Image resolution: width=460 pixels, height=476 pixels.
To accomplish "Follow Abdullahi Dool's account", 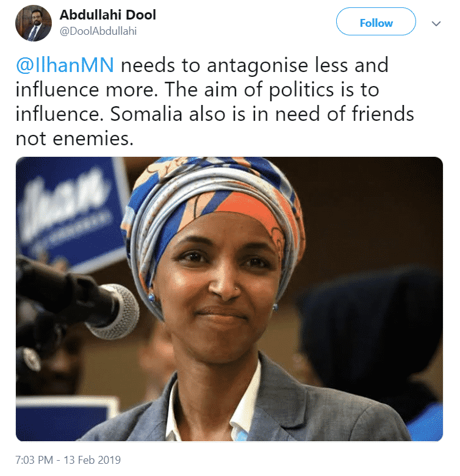I will coord(376,21).
